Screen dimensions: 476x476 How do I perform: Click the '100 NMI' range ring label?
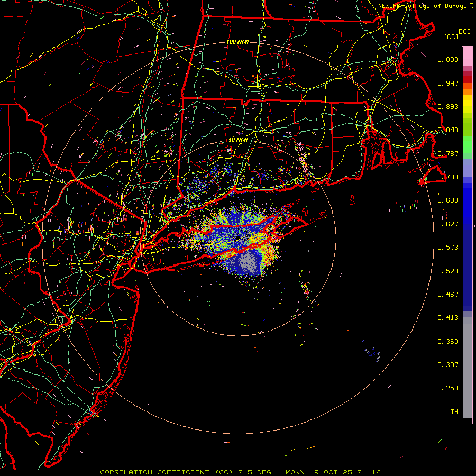click(x=237, y=42)
